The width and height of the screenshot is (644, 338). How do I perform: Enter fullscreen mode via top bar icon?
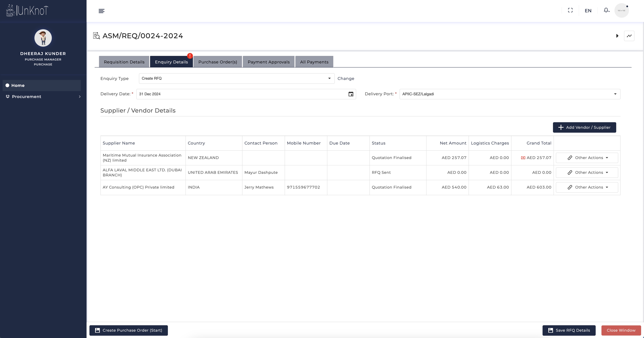coord(570,10)
